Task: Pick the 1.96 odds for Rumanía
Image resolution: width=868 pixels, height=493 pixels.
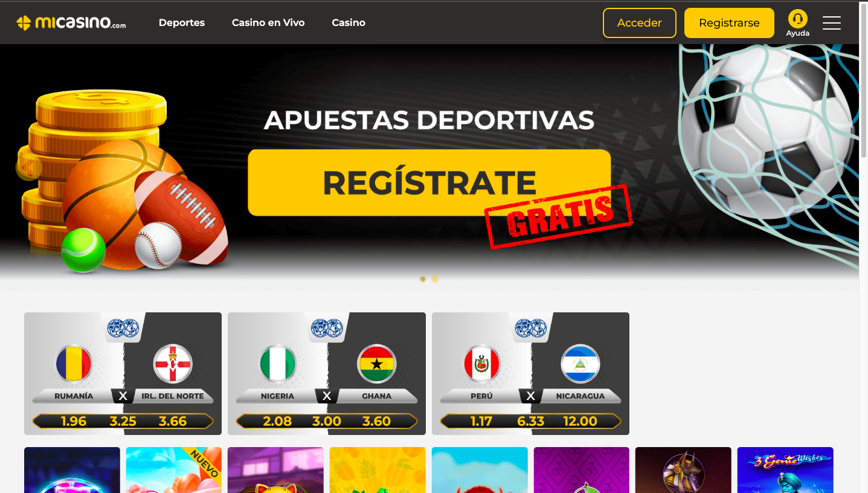Action: (x=74, y=421)
